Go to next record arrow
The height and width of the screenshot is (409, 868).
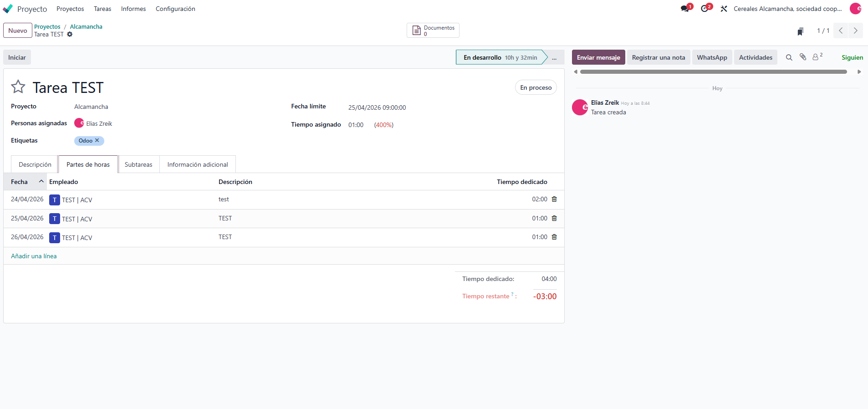(x=856, y=31)
